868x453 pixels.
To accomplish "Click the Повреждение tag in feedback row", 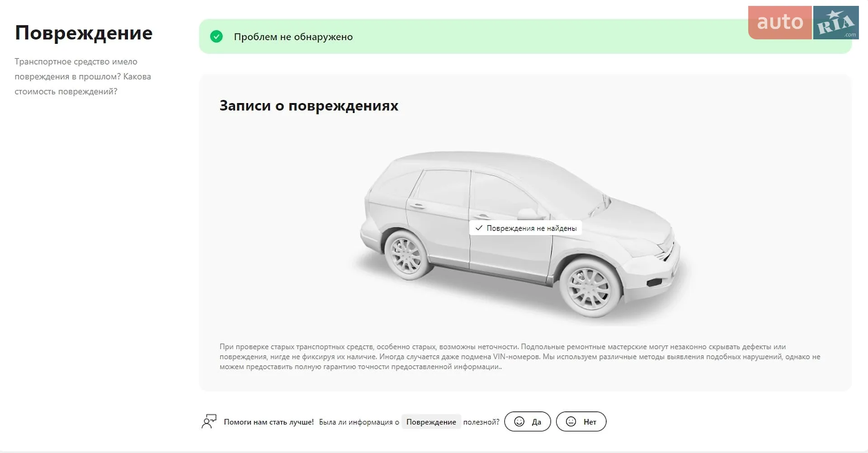I will point(431,422).
